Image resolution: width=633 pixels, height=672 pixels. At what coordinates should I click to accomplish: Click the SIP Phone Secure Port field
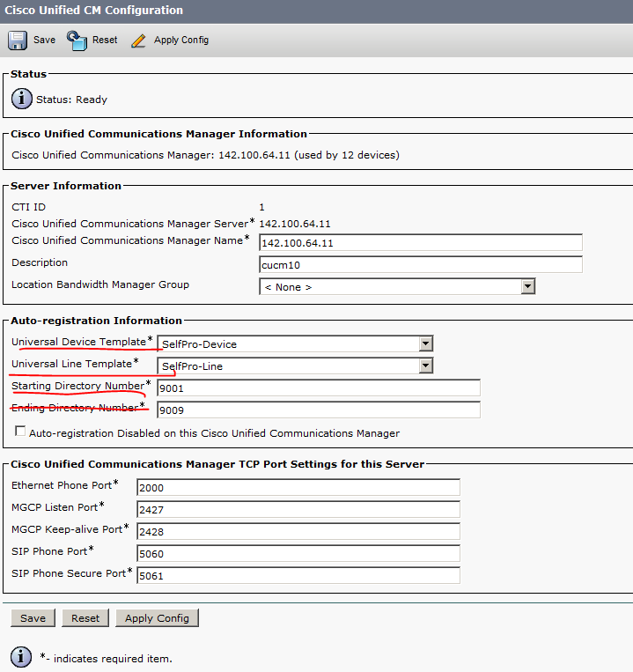(x=298, y=576)
